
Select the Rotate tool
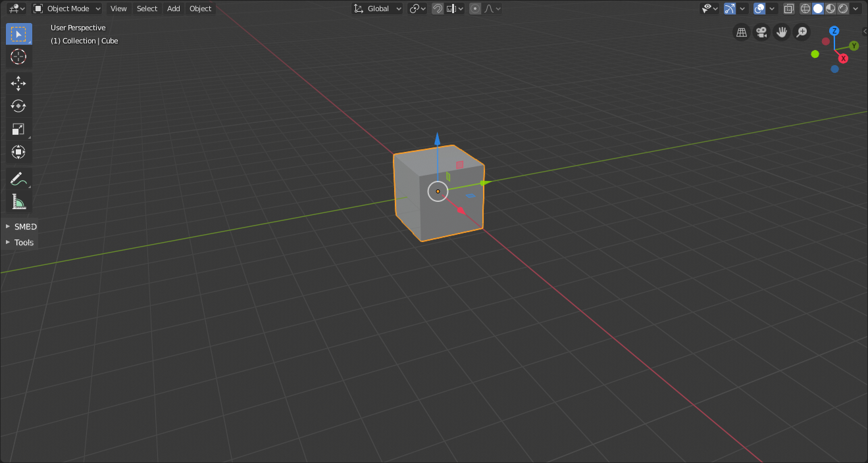click(18, 106)
